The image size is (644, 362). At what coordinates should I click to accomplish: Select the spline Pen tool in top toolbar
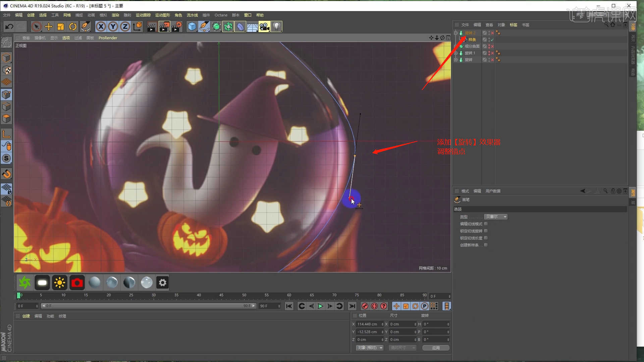pos(204,26)
